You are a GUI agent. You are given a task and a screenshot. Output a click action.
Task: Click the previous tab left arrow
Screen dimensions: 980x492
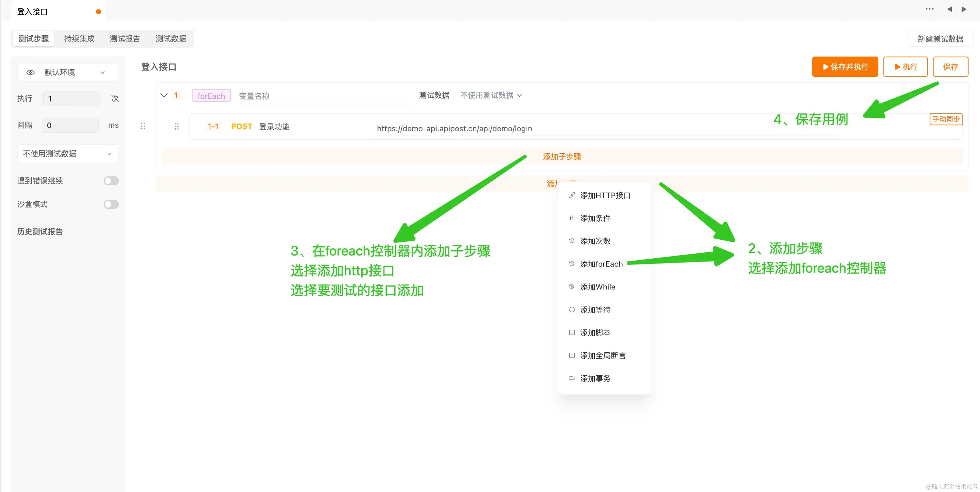coord(950,9)
